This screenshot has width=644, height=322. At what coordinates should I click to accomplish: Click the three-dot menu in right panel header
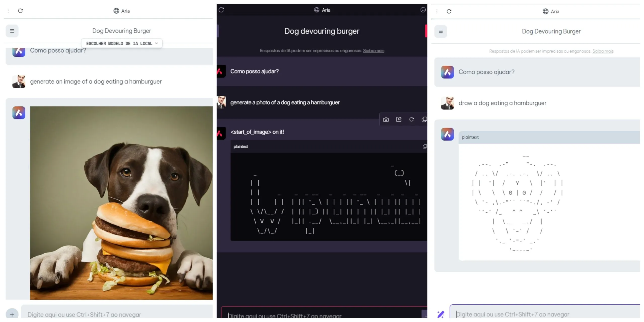point(437,11)
